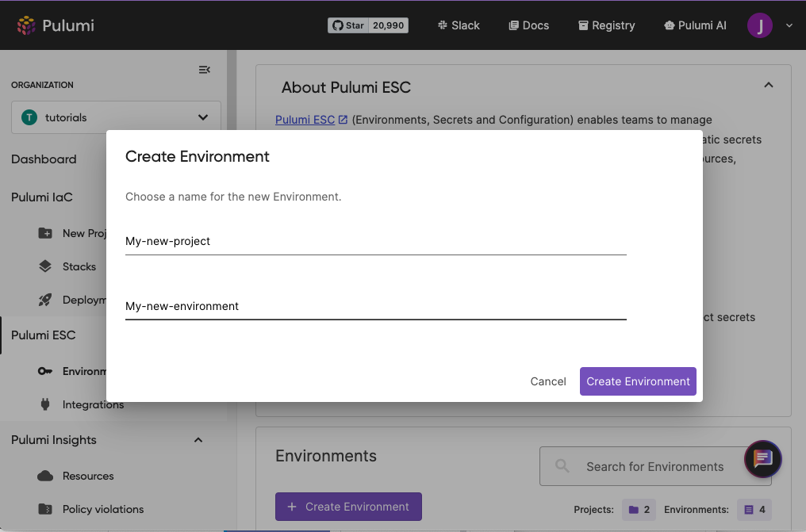Click the Environments count badge
This screenshot has height=532, width=806.
(x=754, y=510)
